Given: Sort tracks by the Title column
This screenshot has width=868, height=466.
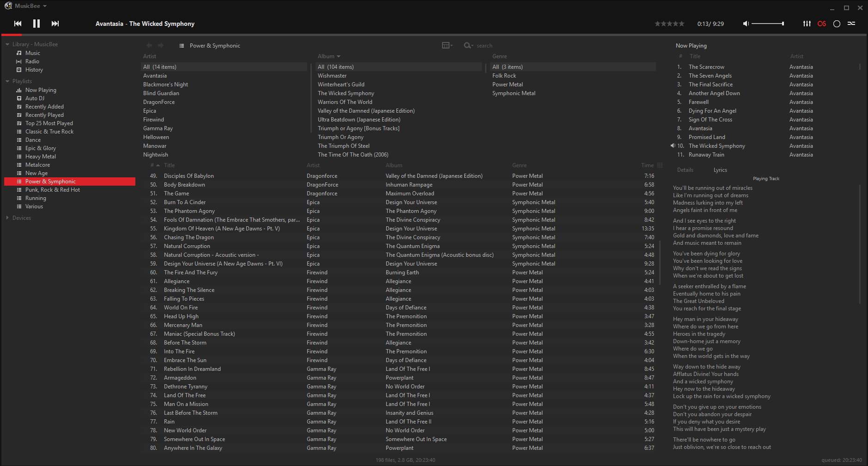Looking at the screenshot, I should tap(169, 165).
